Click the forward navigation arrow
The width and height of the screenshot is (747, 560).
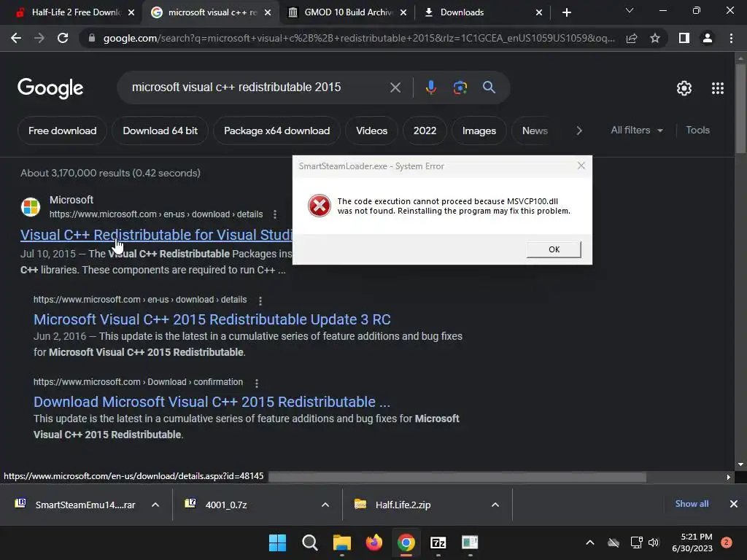pos(39,38)
